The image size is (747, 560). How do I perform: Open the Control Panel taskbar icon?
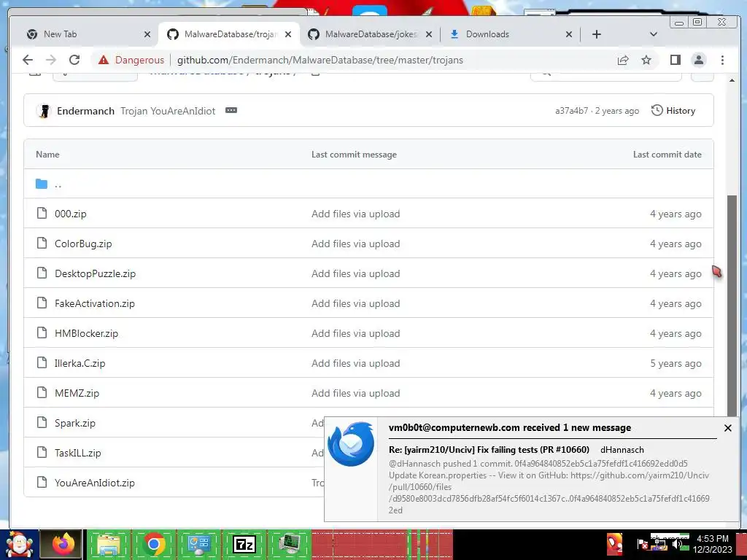[x=198, y=544]
